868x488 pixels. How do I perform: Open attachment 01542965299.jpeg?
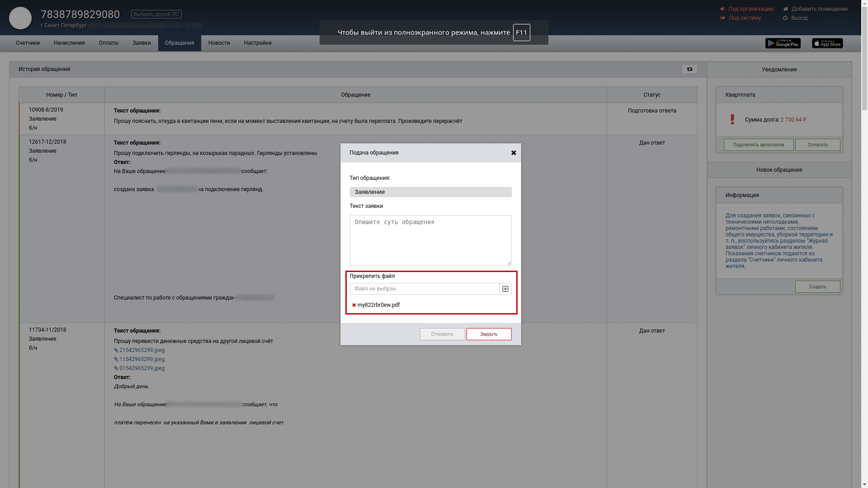point(142,368)
